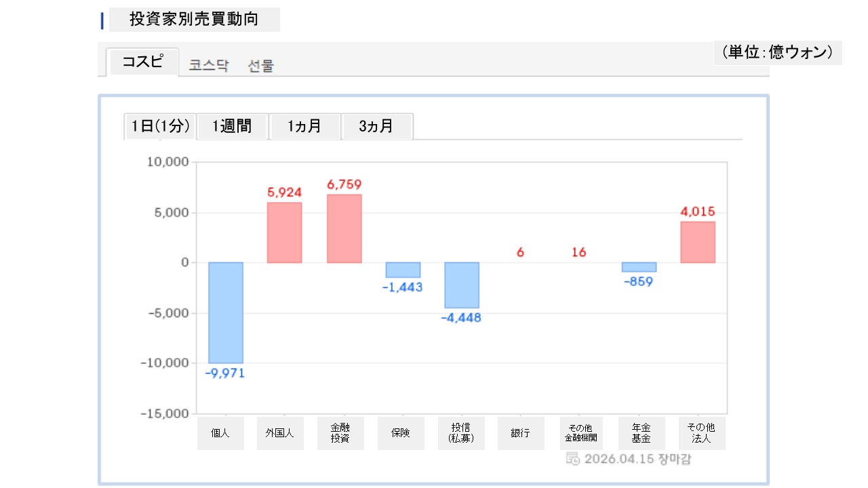Click the 金融投資 red bar
Screen dimensions: 868x488
(x=344, y=228)
